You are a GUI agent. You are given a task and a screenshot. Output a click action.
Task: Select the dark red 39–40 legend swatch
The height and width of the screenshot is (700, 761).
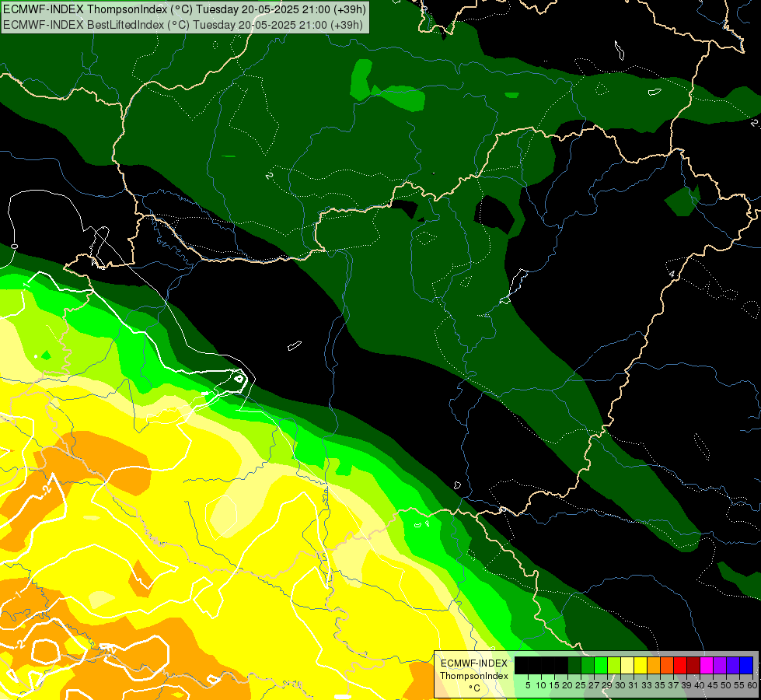point(693,665)
